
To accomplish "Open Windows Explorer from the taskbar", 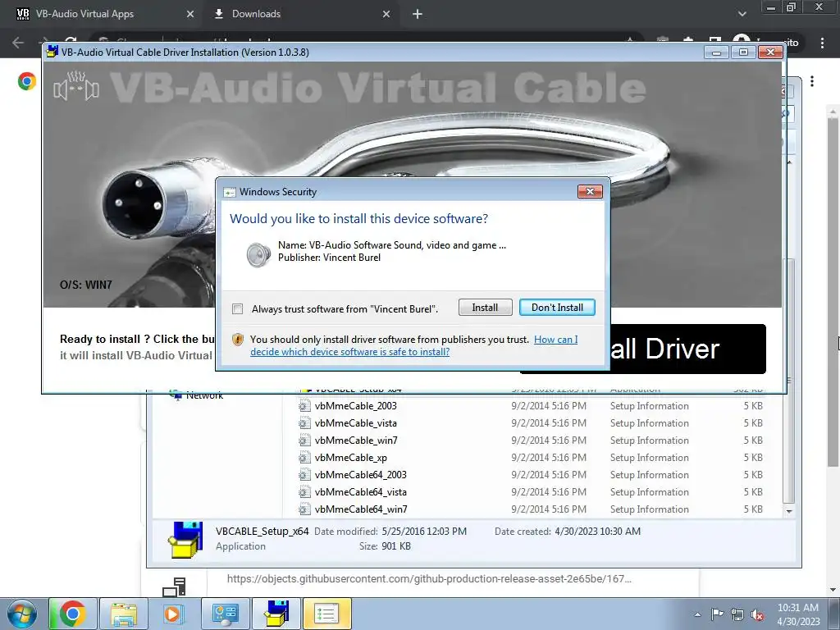I will click(124, 614).
